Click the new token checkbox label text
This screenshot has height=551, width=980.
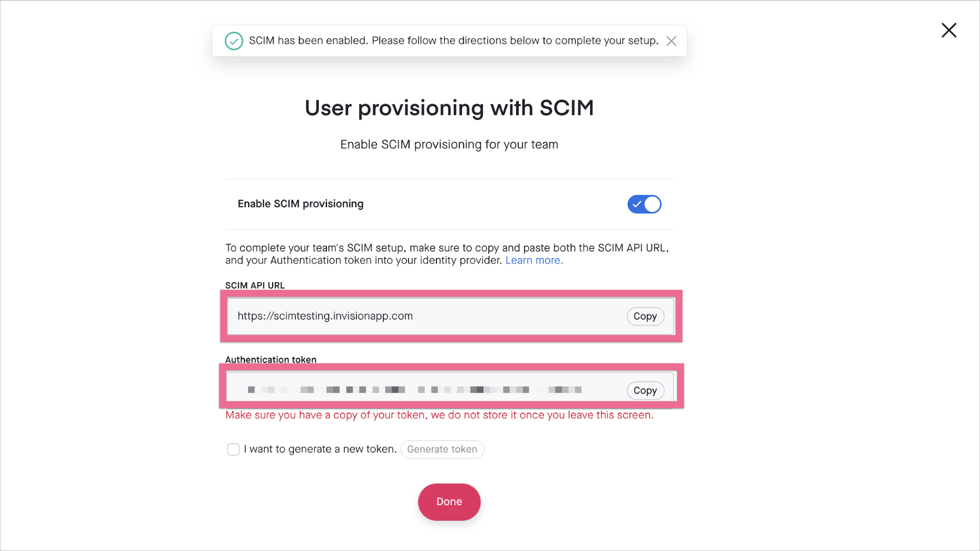click(321, 449)
